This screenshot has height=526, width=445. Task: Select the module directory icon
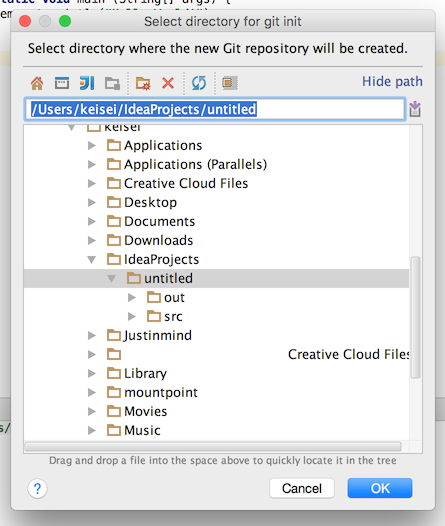point(112,83)
